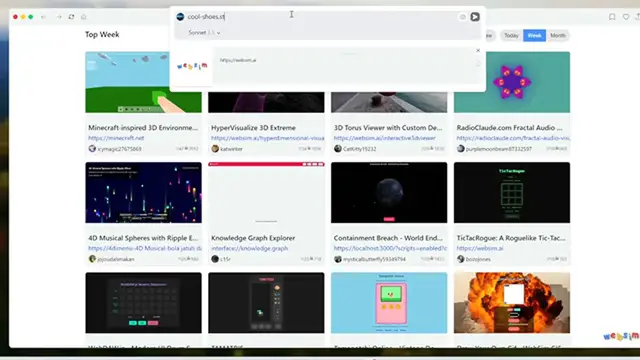Image resolution: width=640 pixels, height=360 pixels.
Task: Click the websim logo in suggestion row
Action: 192,66
